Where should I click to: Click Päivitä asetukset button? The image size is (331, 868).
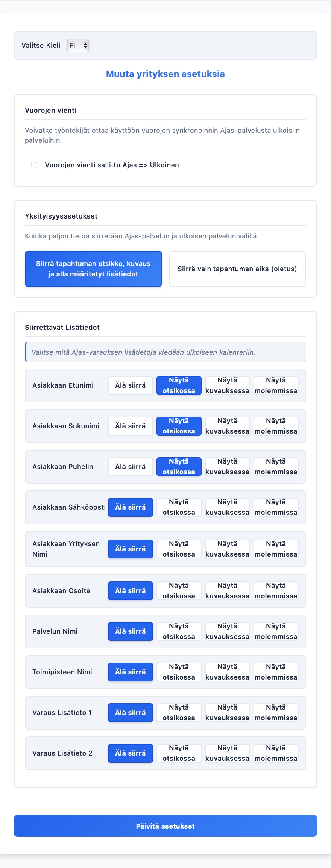point(165,826)
